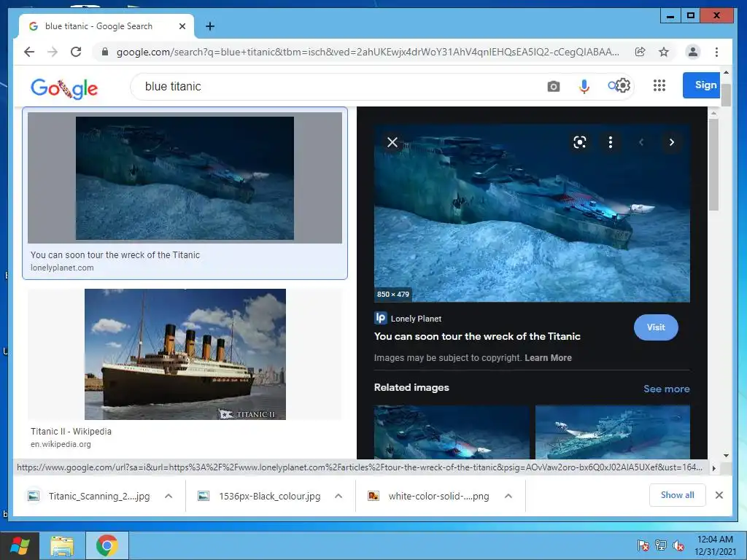The image size is (747, 560).
Task: Click the taskbar clock showing 12:04 AM
Action: pyautogui.click(x=715, y=545)
